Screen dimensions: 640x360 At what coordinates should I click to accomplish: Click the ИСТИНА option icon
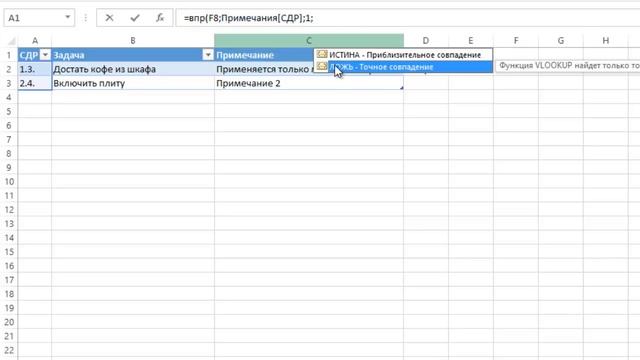pyautogui.click(x=322, y=54)
